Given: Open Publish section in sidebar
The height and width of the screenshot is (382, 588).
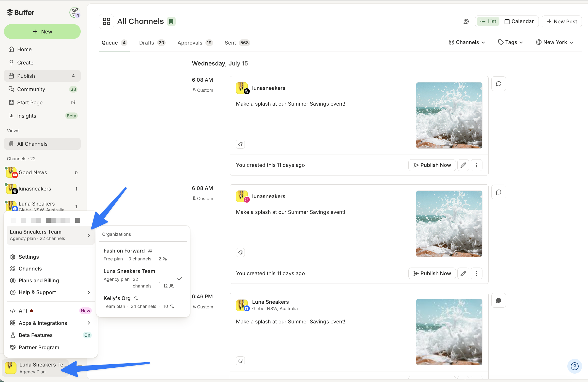Looking at the screenshot, I should coord(42,76).
